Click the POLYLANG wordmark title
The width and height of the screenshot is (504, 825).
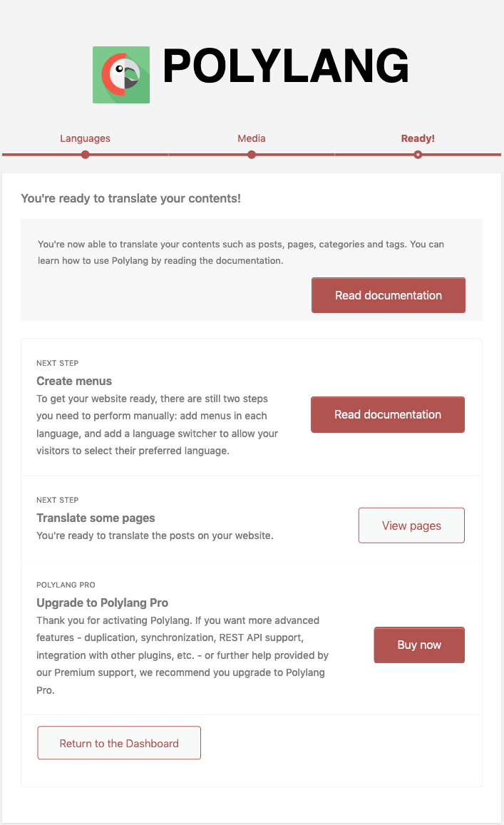click(x=285, y=68)
